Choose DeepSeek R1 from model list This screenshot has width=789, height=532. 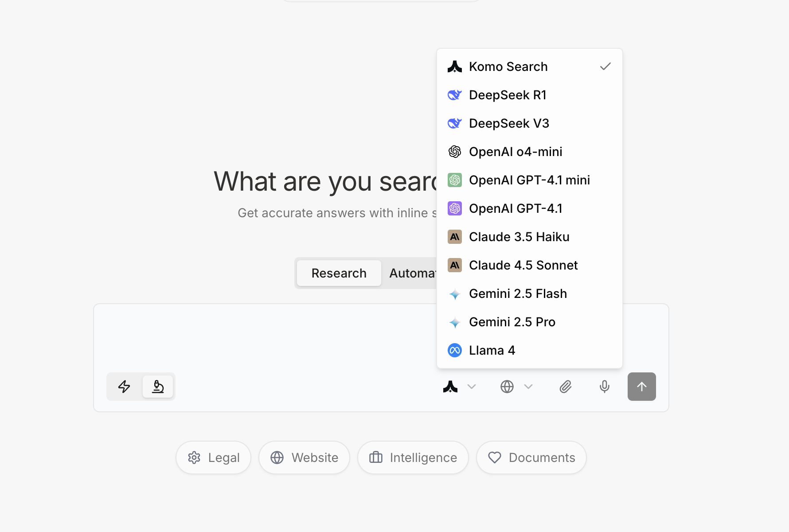click(529, 95)
